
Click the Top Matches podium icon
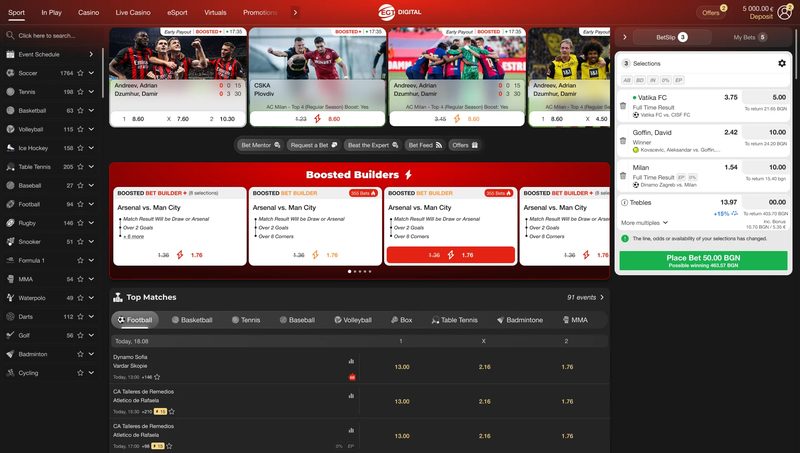click(x=118, y=297)
